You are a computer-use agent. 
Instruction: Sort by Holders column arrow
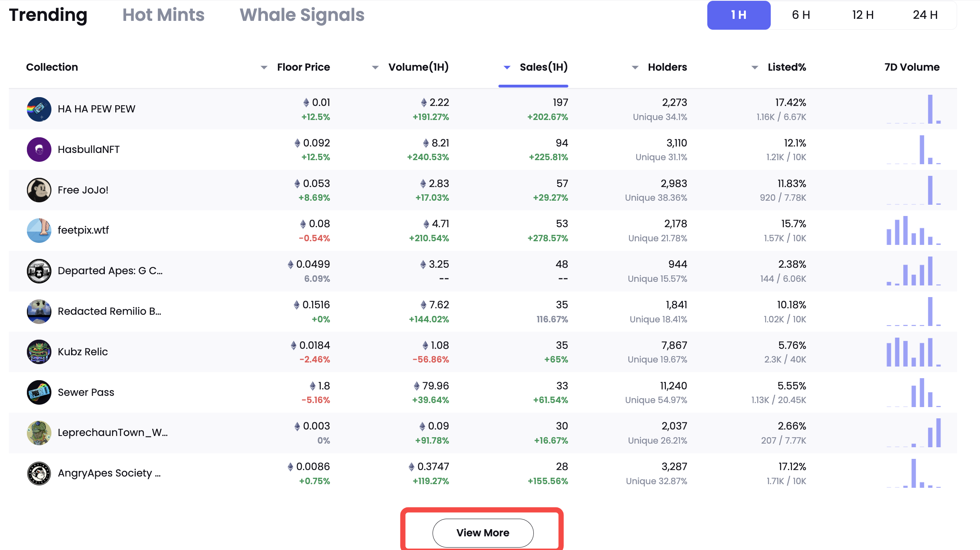[635, 67]
